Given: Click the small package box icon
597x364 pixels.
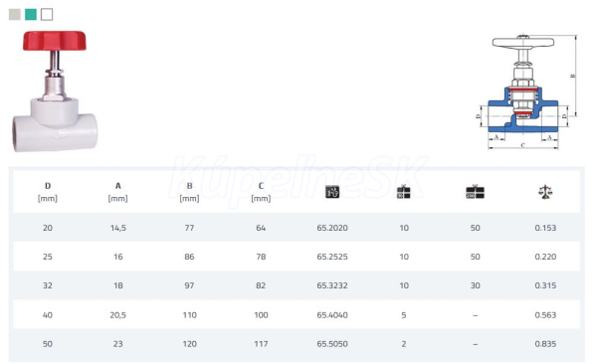Looking at the screenshot, I should pos(404,192).
